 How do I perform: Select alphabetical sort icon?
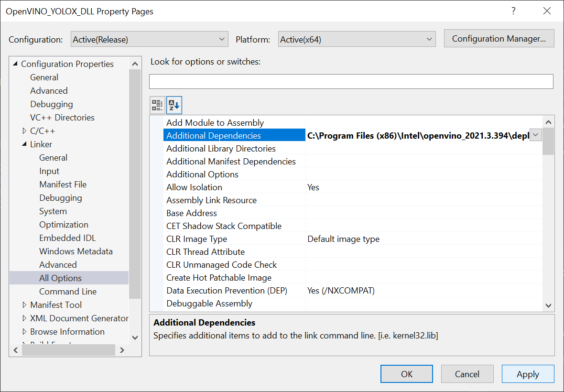[x=174, y=105]
